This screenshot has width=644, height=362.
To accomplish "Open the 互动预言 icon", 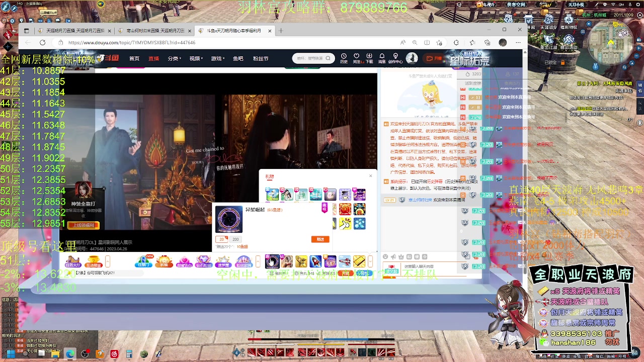I will tap(94, 261).
